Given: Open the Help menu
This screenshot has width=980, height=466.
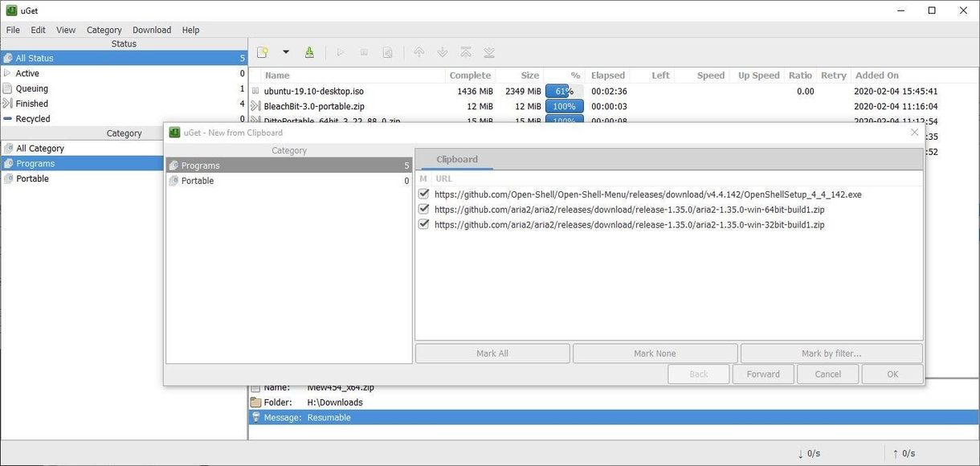Looking at the screenshot, I should [190, 30].
